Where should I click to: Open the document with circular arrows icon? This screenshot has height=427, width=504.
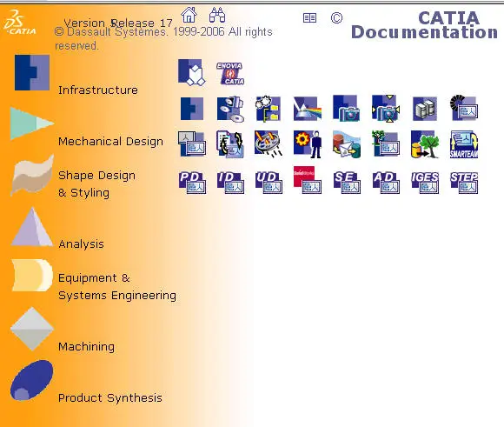tap(230, 144)
